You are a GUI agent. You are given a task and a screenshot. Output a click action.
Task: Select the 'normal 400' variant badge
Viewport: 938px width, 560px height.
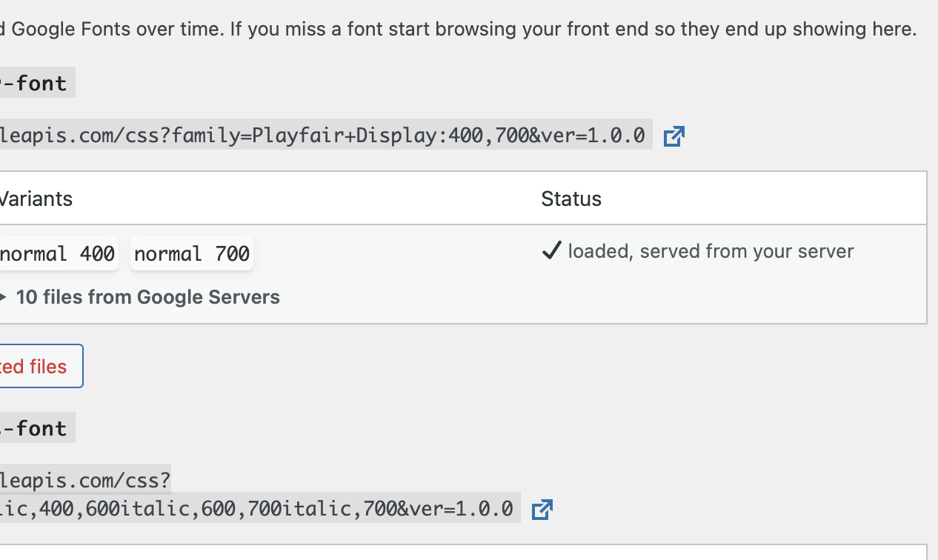pyautogui.click(x=58, y=254)
